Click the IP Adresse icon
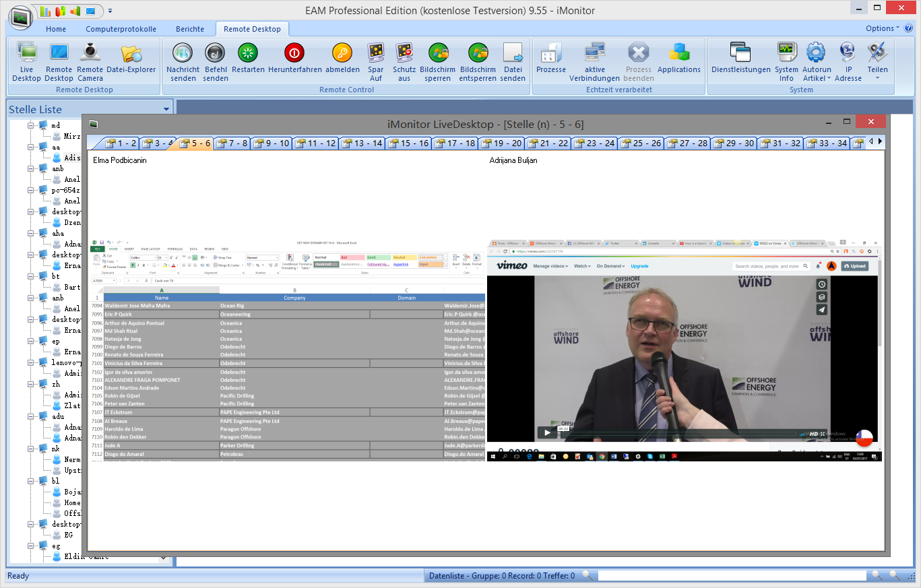 (x=848, y=61)
